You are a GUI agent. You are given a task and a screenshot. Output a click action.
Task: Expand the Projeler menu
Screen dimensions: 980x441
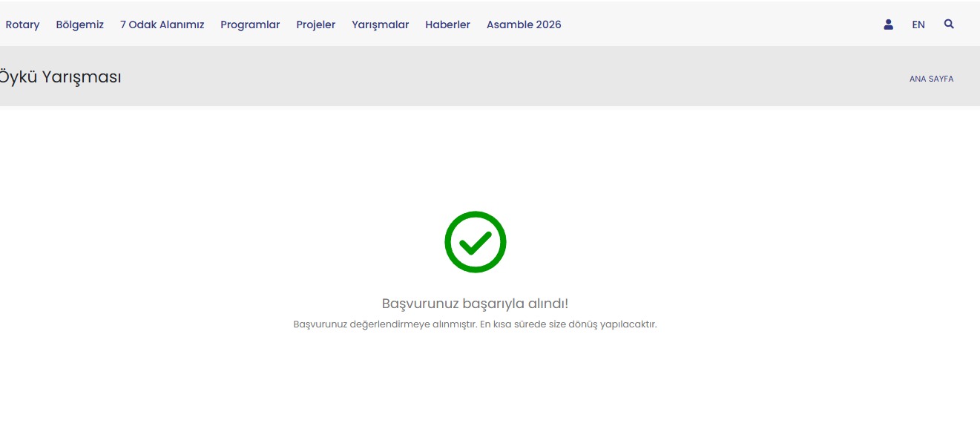(315, 24)
